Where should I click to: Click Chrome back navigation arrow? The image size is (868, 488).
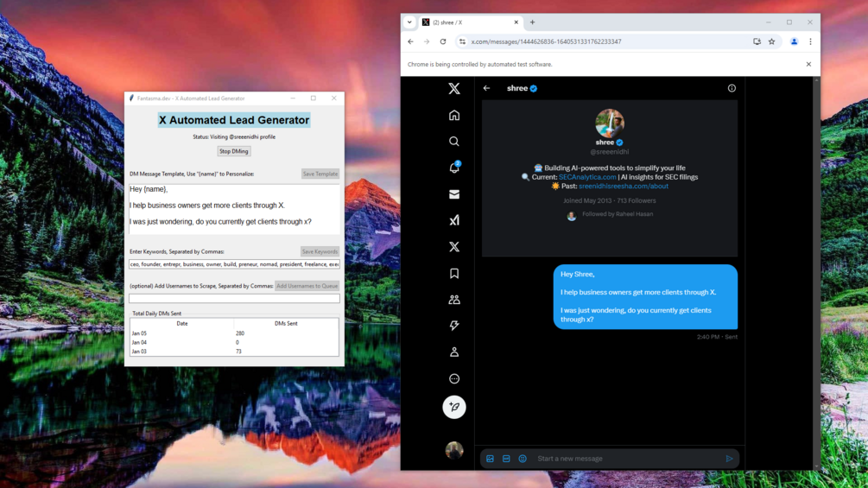[411, 41]
